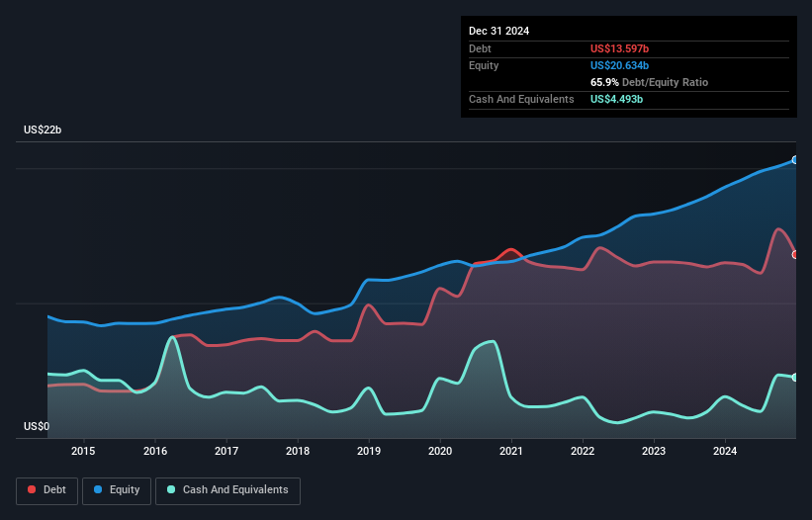Toggle the Debt series legend button
This screenshot has height=520, width=812.
(47, 490)
